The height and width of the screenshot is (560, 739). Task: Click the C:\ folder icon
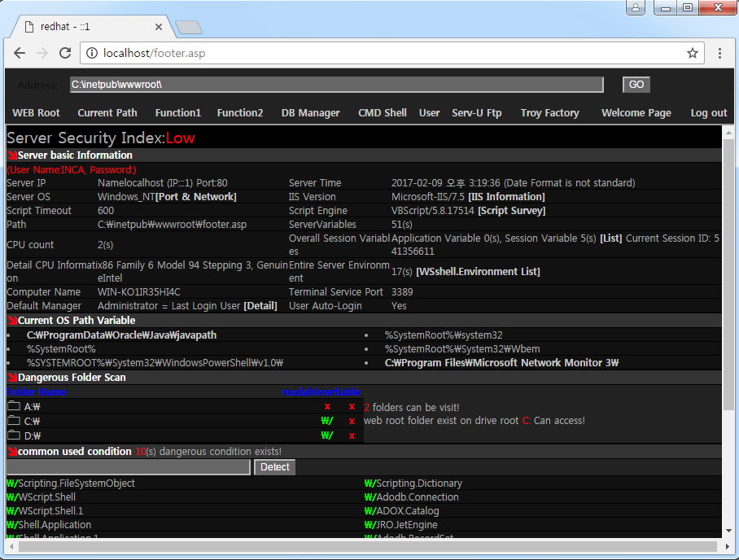pyautogui.click(x=14, y=421)
